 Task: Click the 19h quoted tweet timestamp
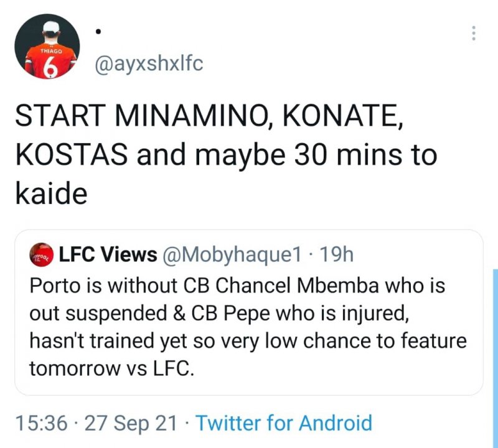point(339,254)
